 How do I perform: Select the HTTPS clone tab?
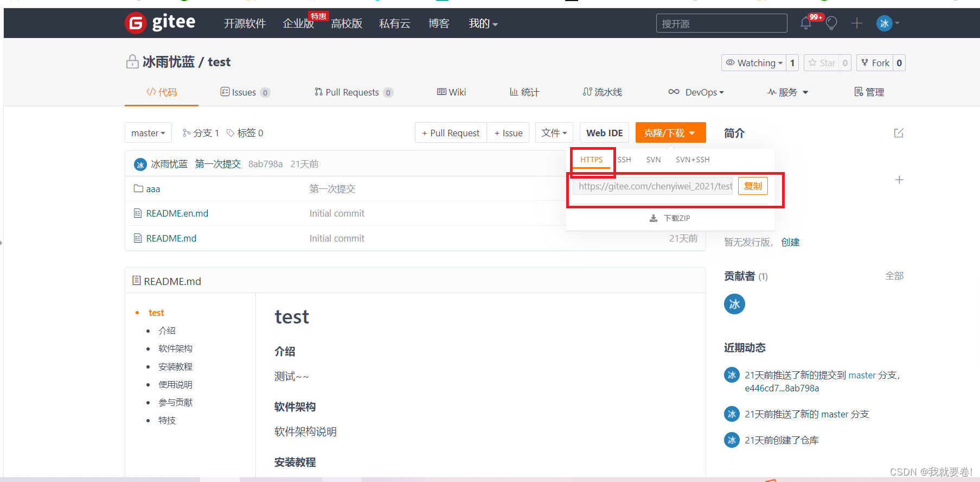592,160
